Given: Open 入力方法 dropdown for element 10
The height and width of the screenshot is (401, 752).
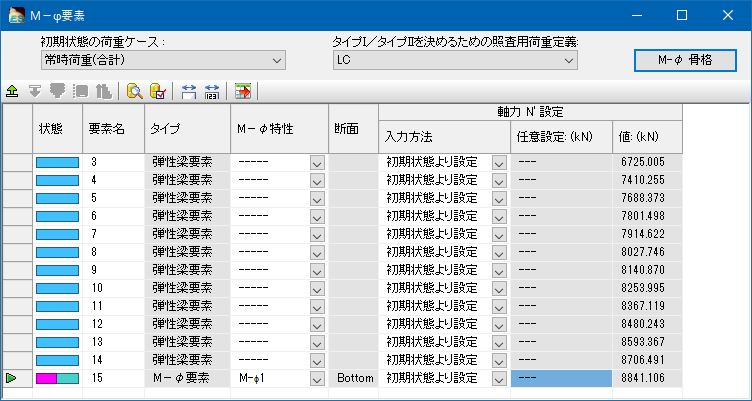Looking at the screenshot, I should [499, 289].
